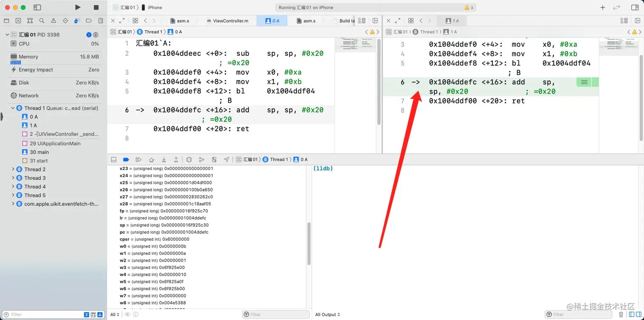This screenshot has width=644, height=320.
Task: Click the Step Into button
Action: point(164,159)
